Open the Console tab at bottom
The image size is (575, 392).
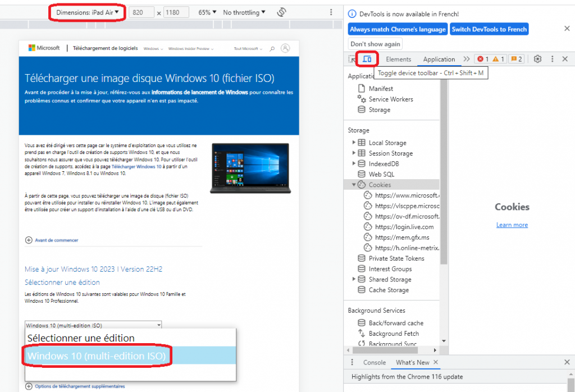[373, 362]
